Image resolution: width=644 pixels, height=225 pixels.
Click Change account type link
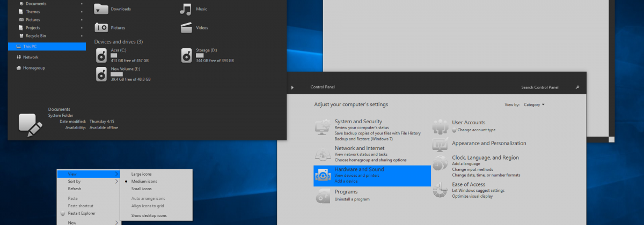[477, 130]
